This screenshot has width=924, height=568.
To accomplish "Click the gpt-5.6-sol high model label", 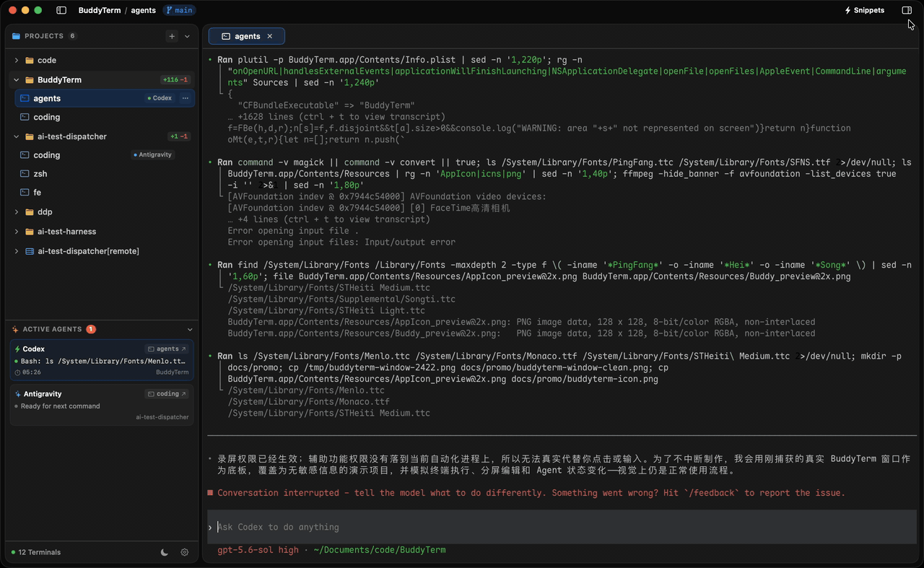I will [258, 550].
